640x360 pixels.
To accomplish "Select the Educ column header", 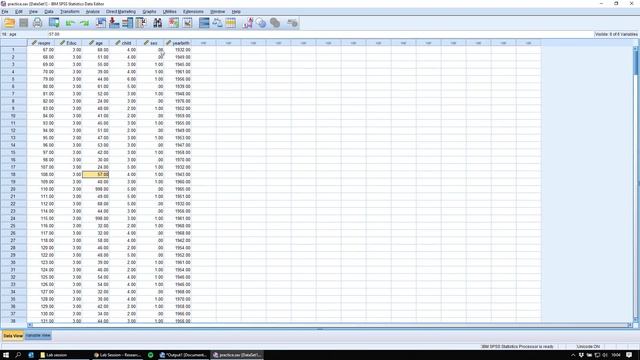I will [68, 43].
